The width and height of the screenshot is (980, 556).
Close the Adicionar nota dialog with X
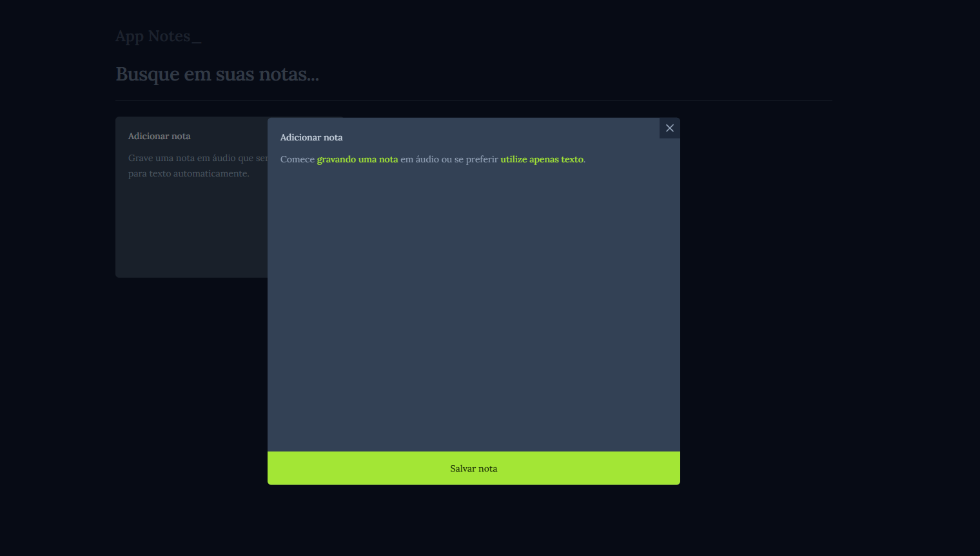tap(669, 128)
